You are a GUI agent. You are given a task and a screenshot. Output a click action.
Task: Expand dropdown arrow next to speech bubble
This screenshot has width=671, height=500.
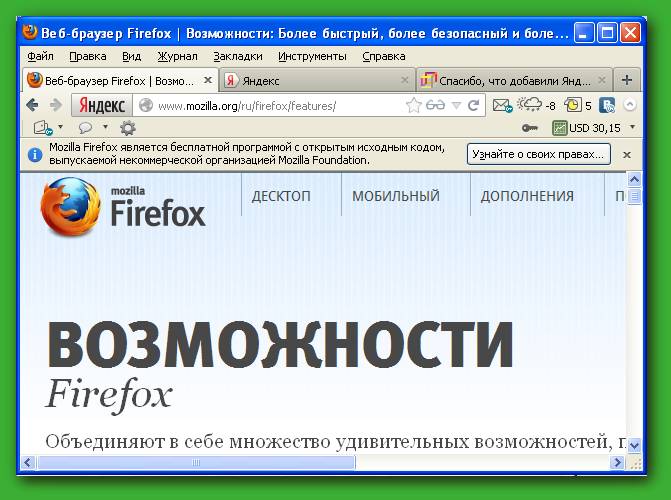pos(105,127)
